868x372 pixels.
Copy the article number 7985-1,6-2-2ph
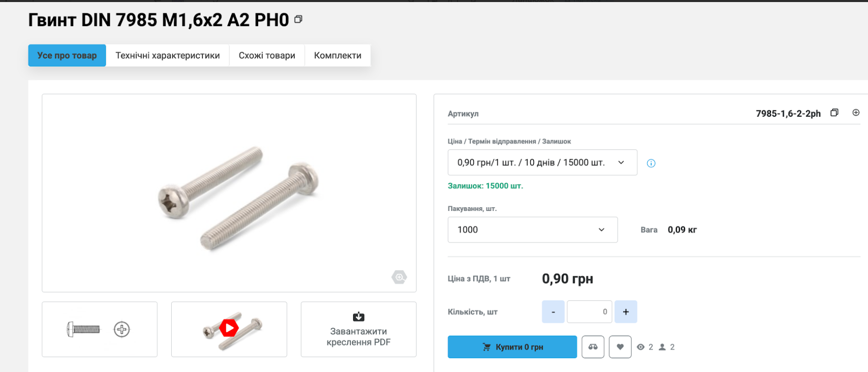click(834, 113)
